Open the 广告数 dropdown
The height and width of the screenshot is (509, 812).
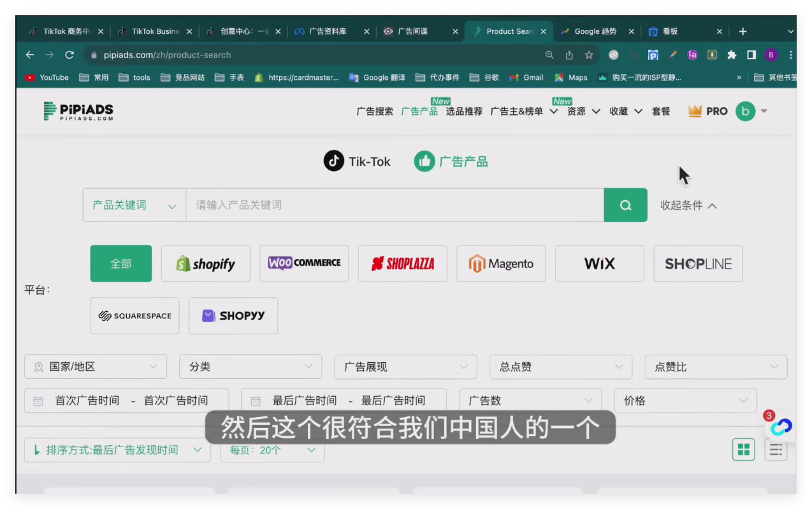click(x=530, y=401)
